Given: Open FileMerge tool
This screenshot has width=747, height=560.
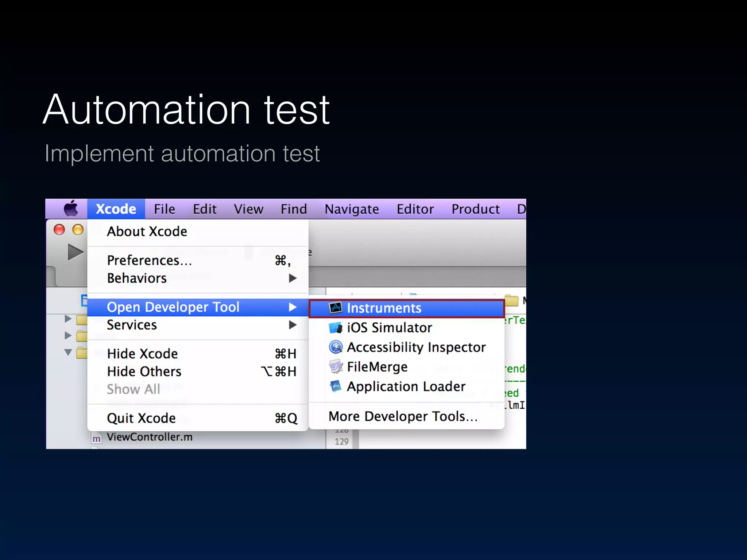Looking at the screenshot, I should (407, 367).
